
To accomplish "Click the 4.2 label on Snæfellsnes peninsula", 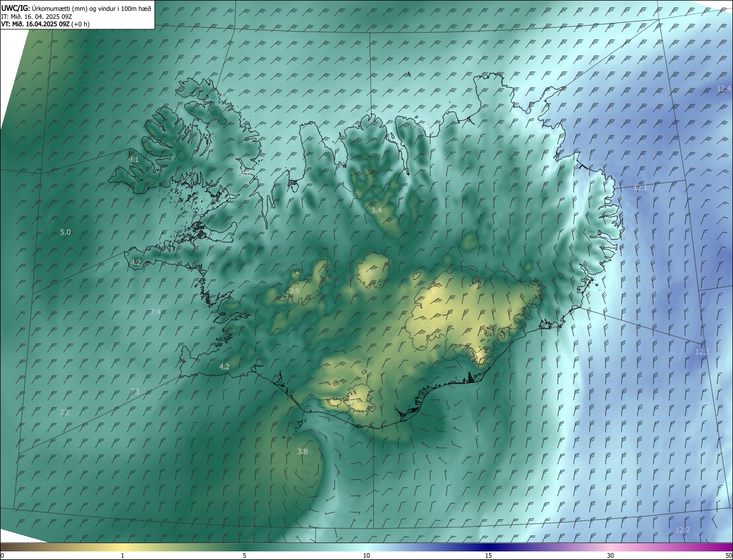I will (x=135, y=262).
